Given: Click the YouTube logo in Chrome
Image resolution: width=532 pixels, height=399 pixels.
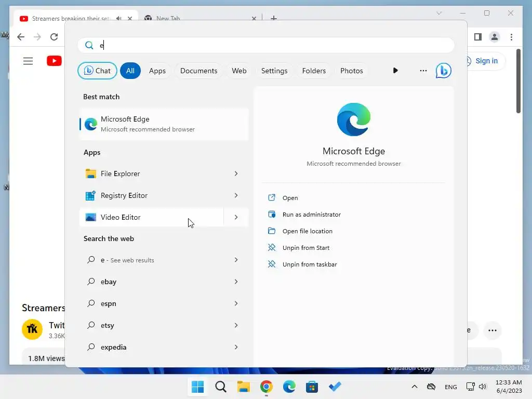Looking at the screenshot, I should click(54, 61).
